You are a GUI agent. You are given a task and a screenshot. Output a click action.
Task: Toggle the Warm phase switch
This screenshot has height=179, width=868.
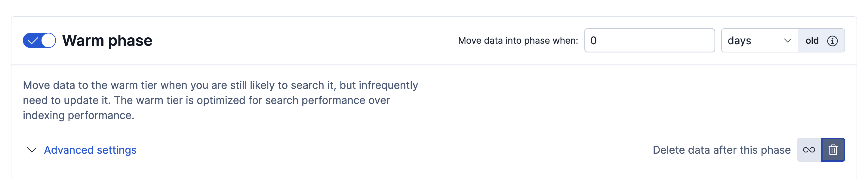coord(39,40)
